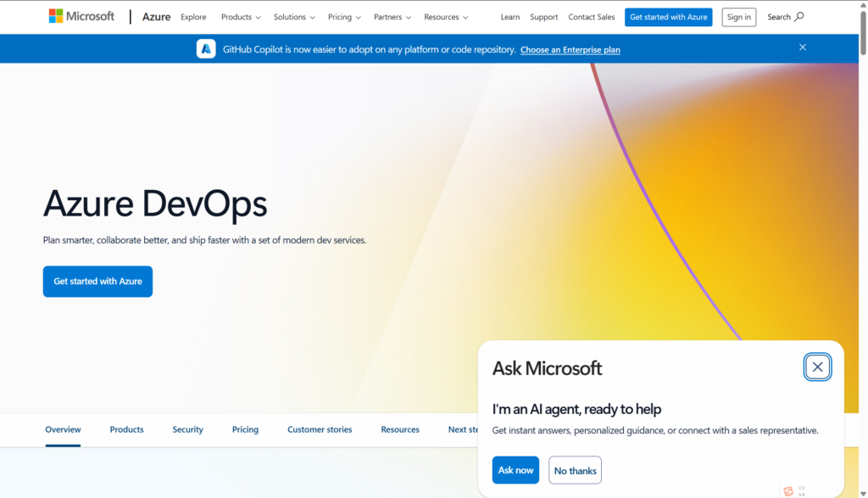Click the scrollbar down arrow
Viewport: 868px width, 498px height.
click(863, 493)
